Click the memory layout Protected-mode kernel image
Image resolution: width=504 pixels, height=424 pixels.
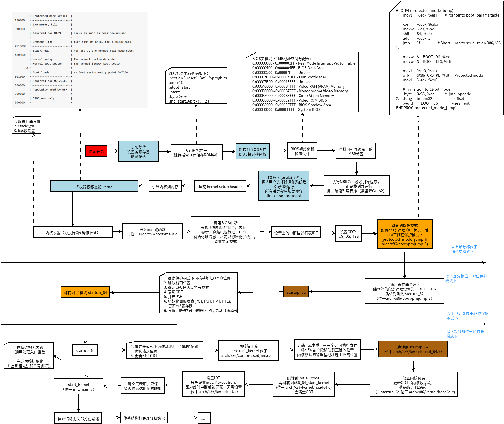(x=80, y=60)
